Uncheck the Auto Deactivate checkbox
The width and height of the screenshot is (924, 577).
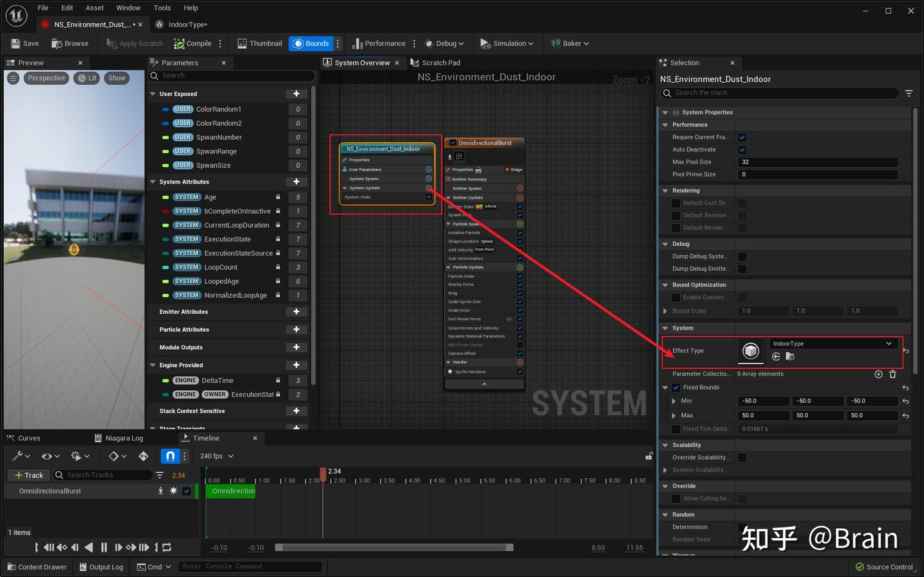point(742,150)
